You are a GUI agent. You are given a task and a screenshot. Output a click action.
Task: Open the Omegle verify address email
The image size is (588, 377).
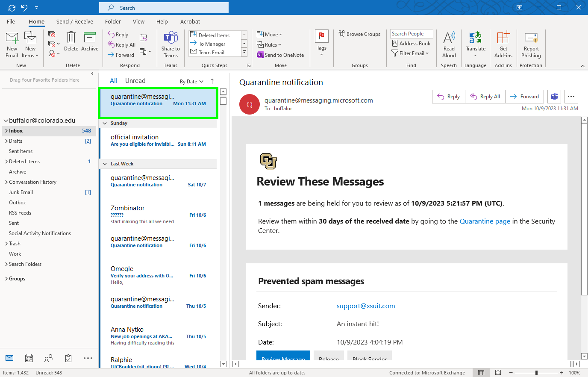[158, 276]
